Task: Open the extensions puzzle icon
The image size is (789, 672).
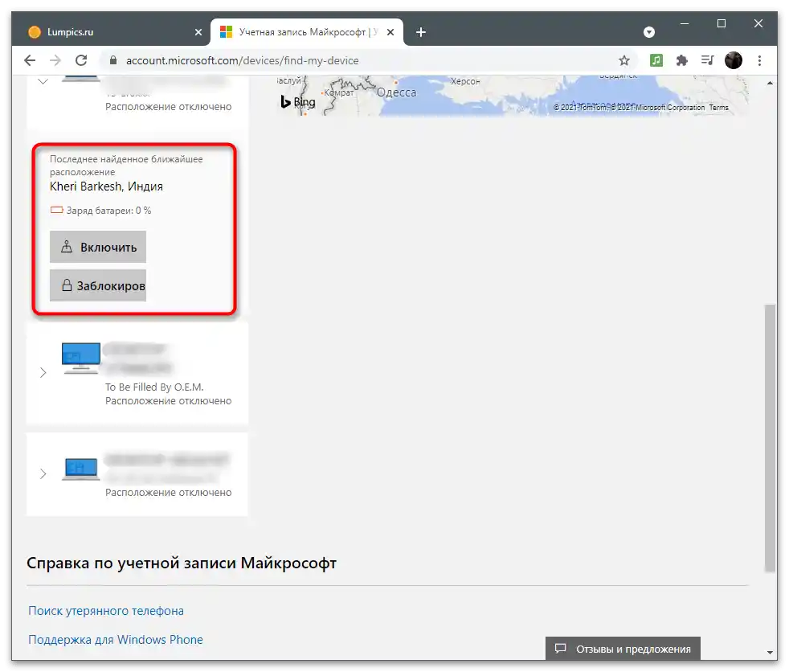Action: tap(682, 61)
